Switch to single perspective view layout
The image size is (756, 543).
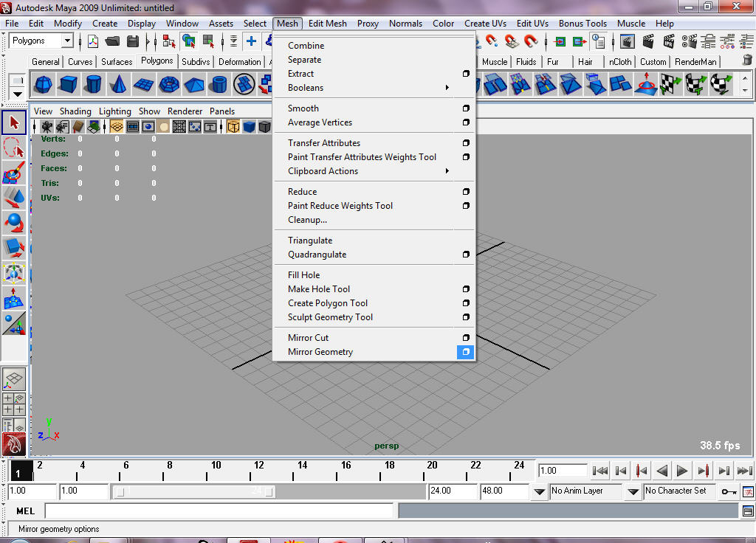pyautogui.click(x=14, y=380)
